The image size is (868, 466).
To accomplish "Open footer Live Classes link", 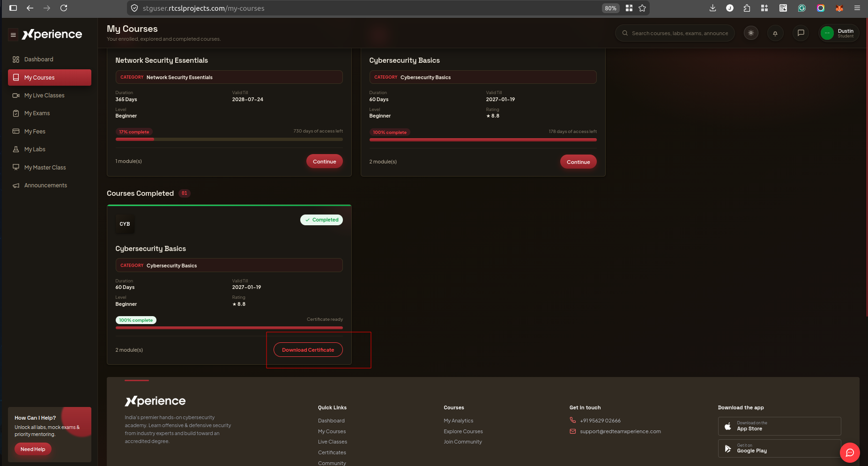I will 333,442.
